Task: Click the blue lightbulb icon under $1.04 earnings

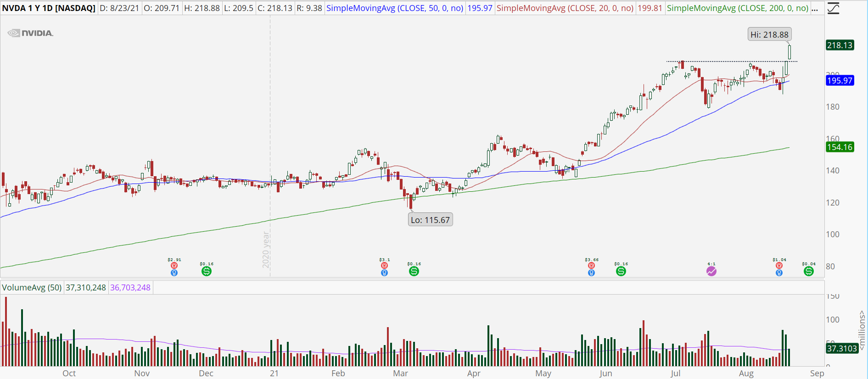Action: click(779, 273)
